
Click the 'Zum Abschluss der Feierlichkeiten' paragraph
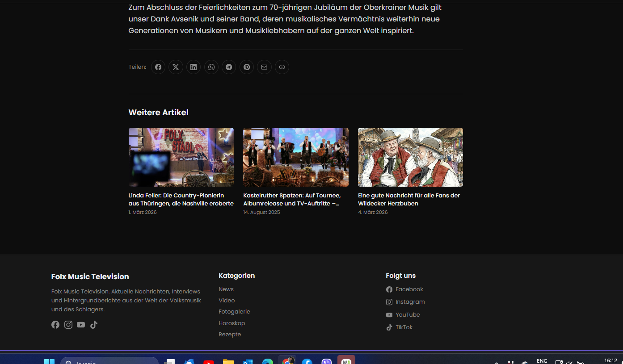tap(285, 19)
